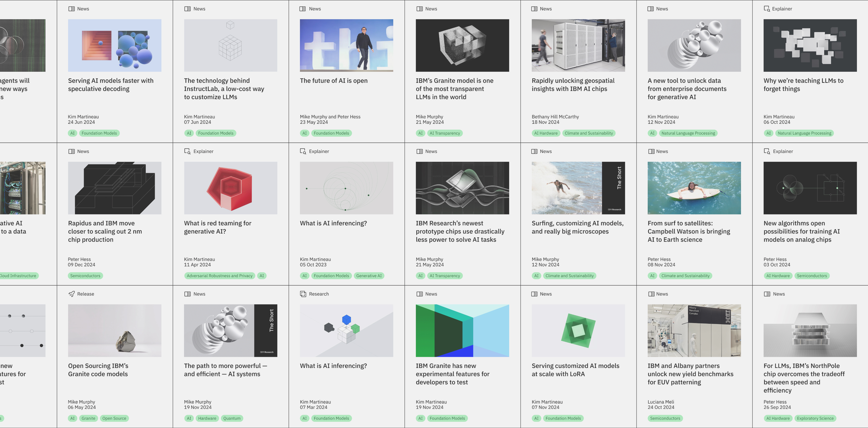Click author name 'Bethany Hill McCarthy'

pyautogui.click(x=555, y=117)
